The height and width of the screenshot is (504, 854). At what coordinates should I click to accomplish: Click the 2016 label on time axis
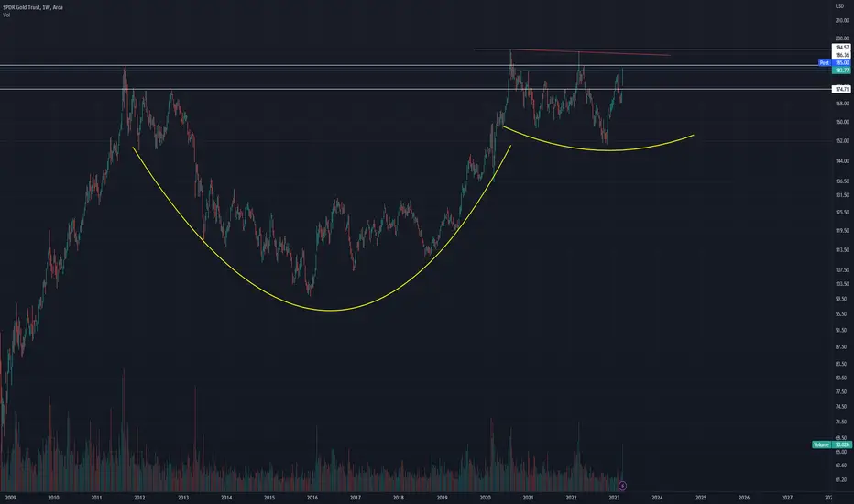[312, 498]
